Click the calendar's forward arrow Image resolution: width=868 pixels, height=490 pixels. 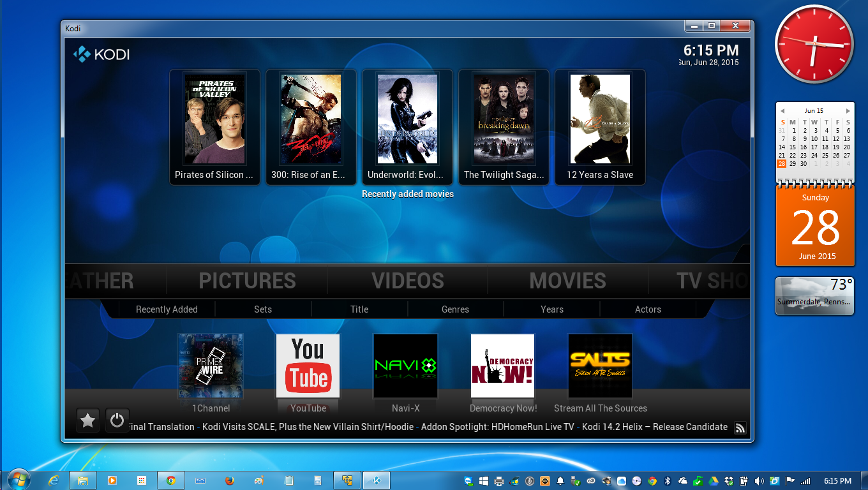click(849, 110)
